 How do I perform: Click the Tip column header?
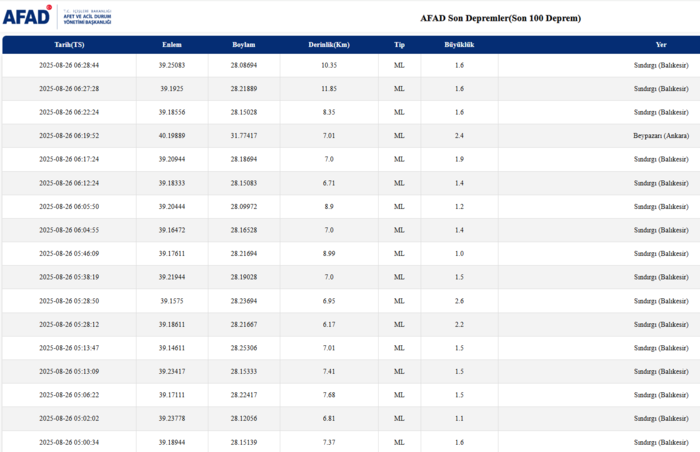tap(399, 45)
